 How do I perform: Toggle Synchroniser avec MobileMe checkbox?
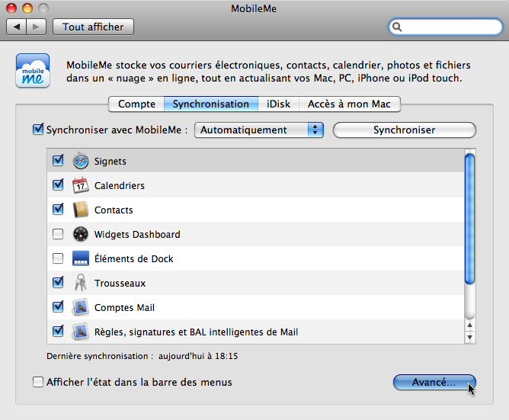pos(38,130)
